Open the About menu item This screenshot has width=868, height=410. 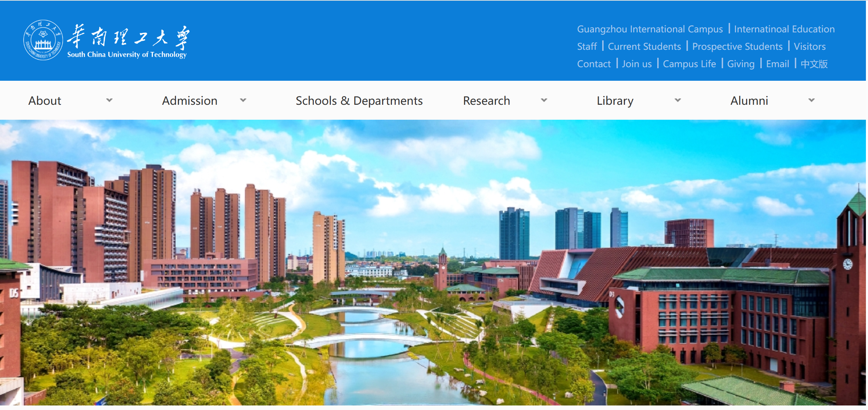click(45, 101)
